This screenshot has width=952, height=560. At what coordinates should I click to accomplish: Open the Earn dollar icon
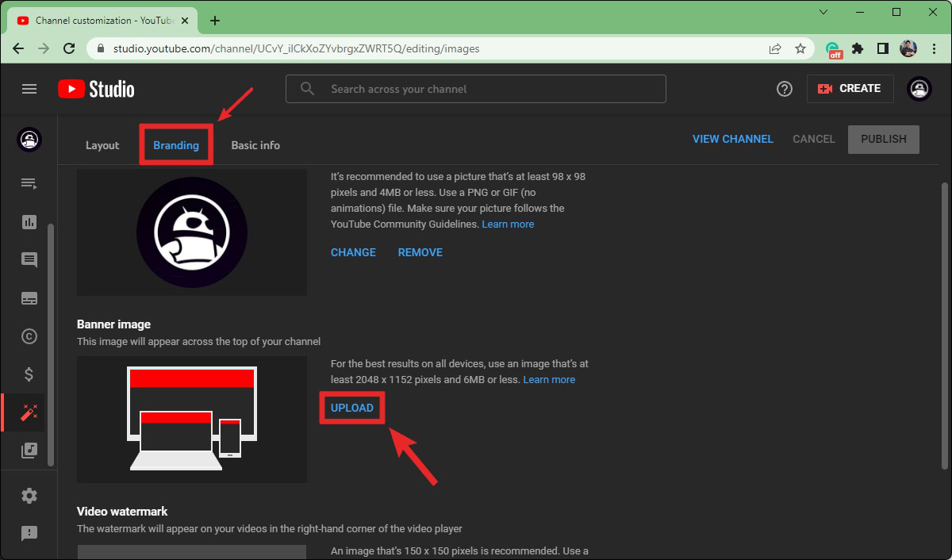[x=29, y=374]
